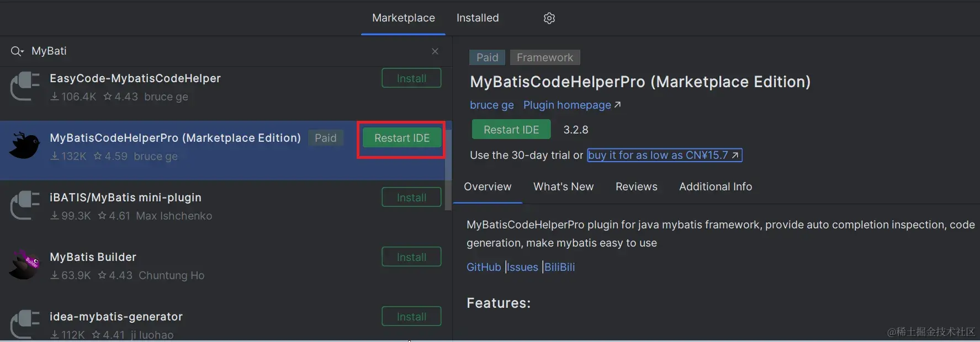
Task: Open buy it for CN¥15.7 link
Action: (x=664, y=155)
